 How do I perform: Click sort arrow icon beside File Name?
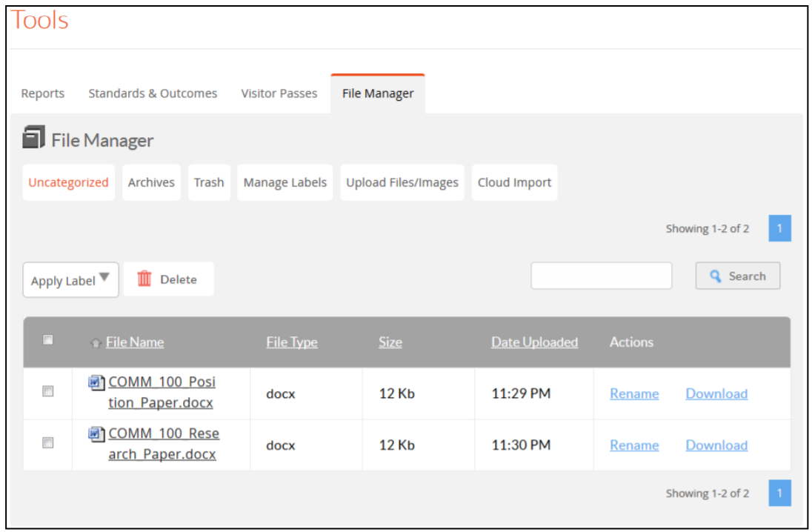96,343
